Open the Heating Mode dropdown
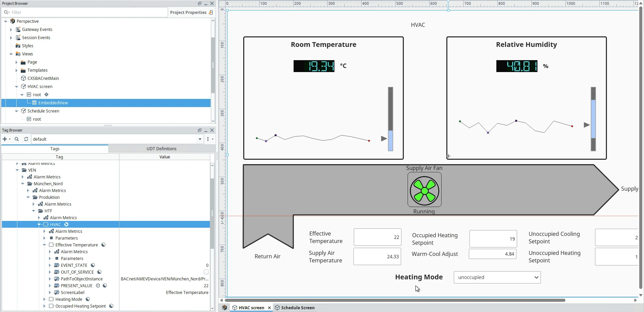The height and width of the screenshot is (312, 644). (497, 277)
